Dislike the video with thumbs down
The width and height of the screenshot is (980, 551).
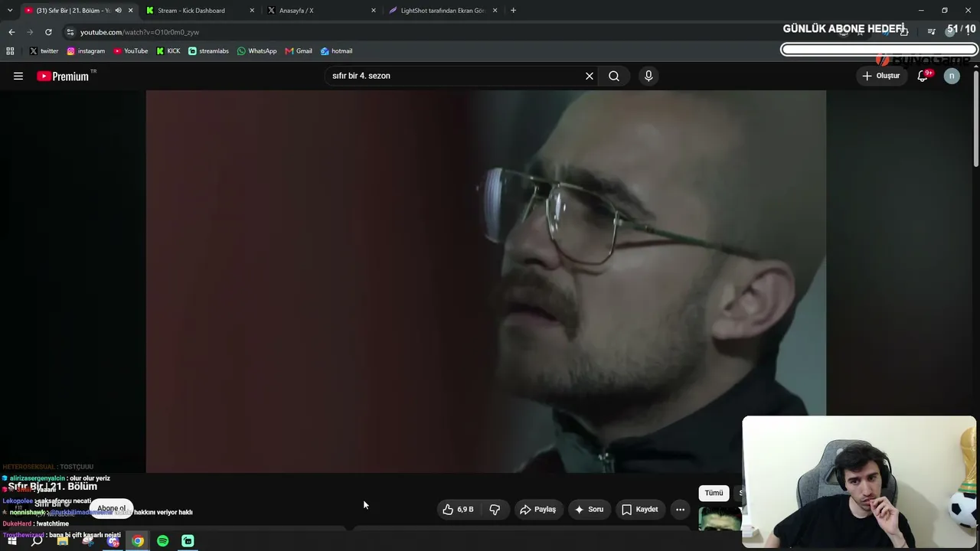[x=495, y=509]
